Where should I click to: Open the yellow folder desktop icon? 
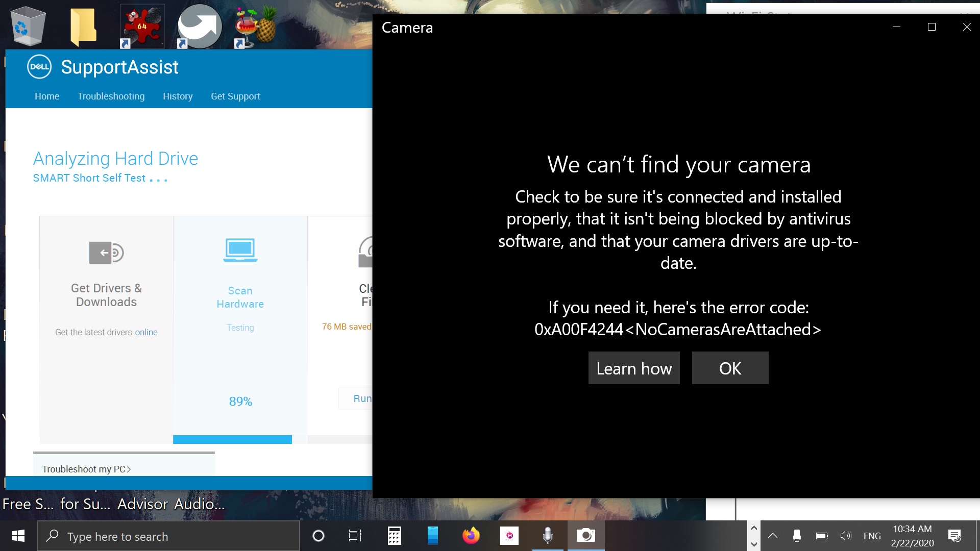point(83,27)
